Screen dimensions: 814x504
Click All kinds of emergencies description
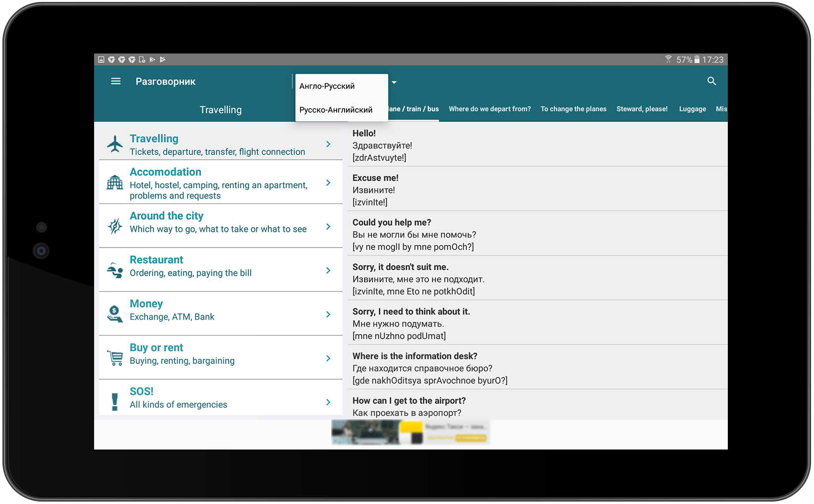178,404
